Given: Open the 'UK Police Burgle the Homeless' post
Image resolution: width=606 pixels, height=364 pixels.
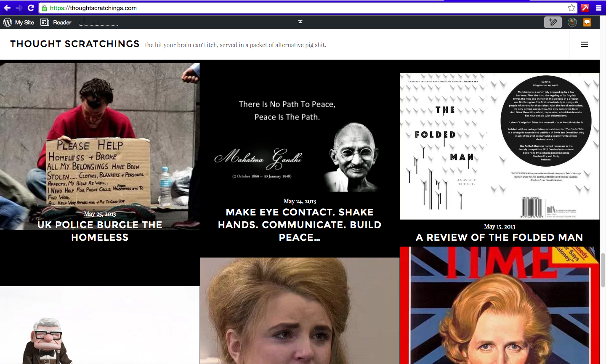Looking at the screenshot, I should [100, 231].
